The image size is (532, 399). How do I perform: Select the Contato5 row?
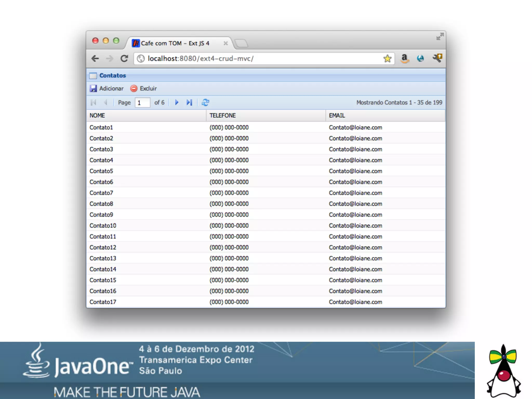(x=101, y=171)
